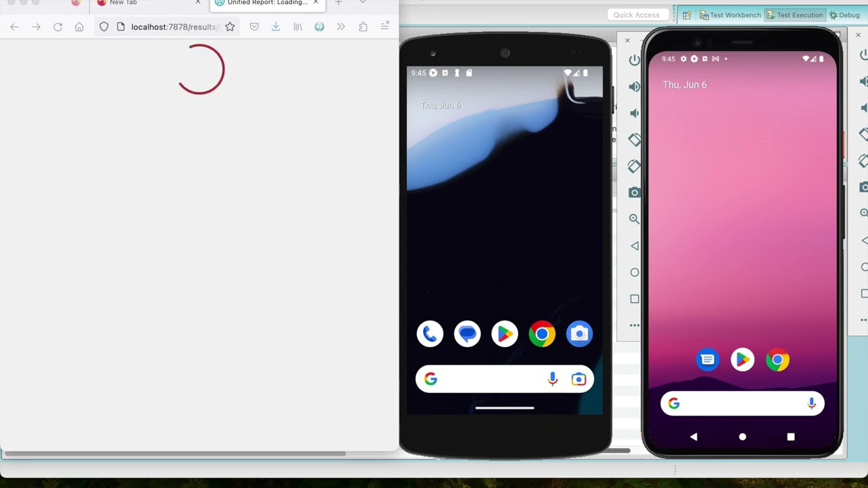Screen dimensions: 868x488
Task: Tap Google Lens on black emulator
Action: pos(578,380)
